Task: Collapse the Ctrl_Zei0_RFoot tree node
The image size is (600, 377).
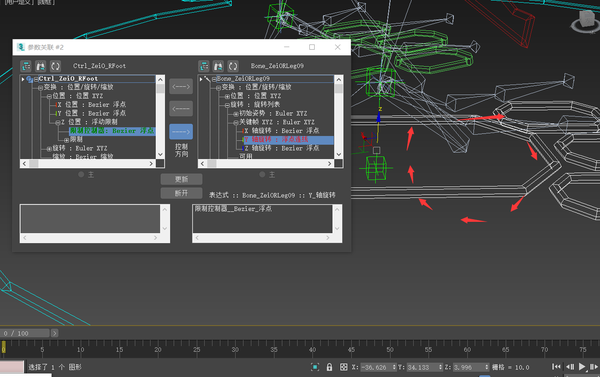Action: [36, 79]
